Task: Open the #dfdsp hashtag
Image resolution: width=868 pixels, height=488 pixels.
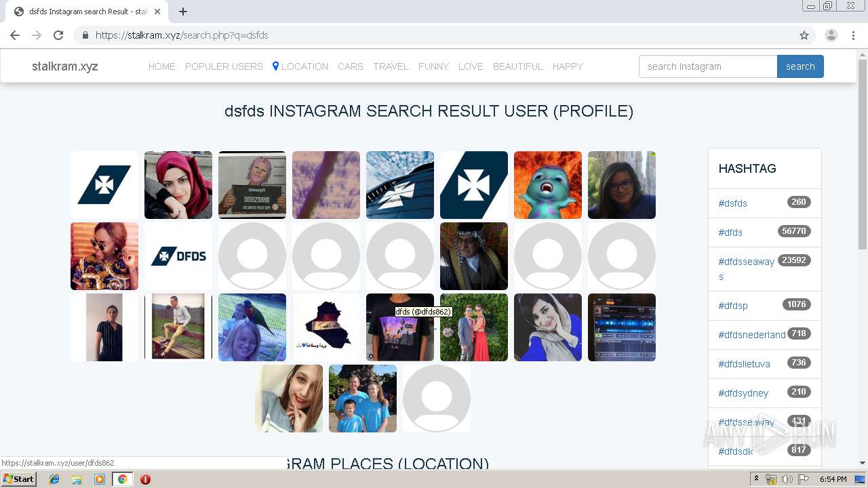Action: (x=733, y=306)
